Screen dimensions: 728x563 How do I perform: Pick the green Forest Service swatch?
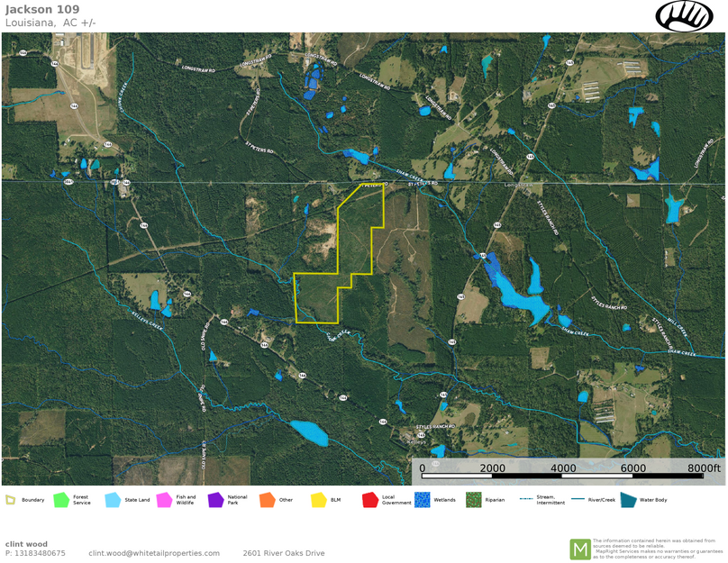click(x=61, y=499)
